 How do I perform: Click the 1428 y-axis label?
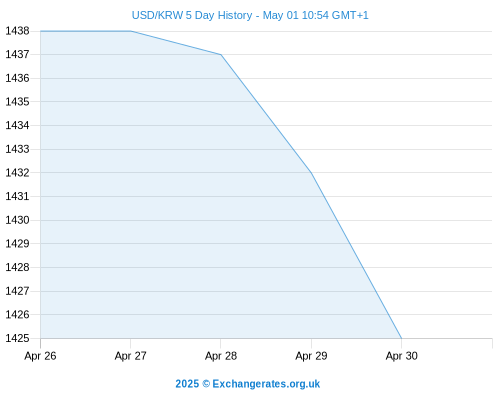tap(17, 267)
